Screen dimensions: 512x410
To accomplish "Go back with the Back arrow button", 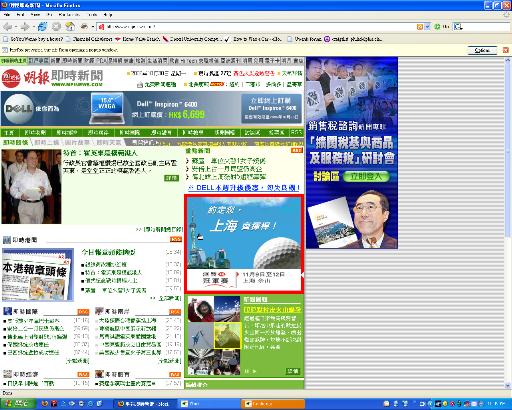I will (8, 27).
